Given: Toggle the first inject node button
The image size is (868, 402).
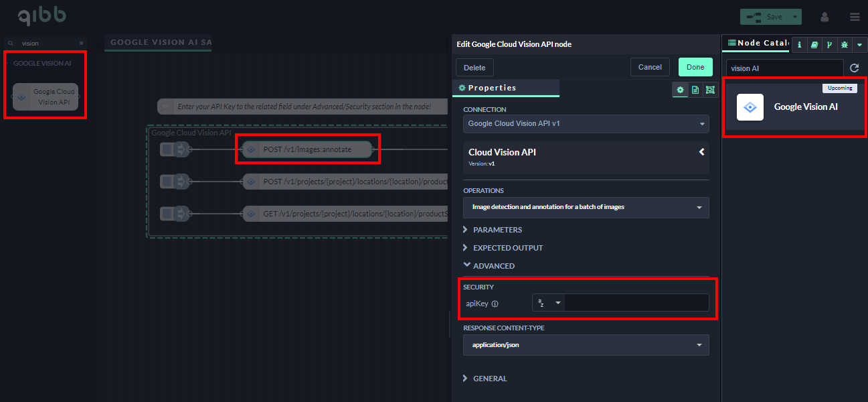Looking at the screenshot, I should [167, 149].
